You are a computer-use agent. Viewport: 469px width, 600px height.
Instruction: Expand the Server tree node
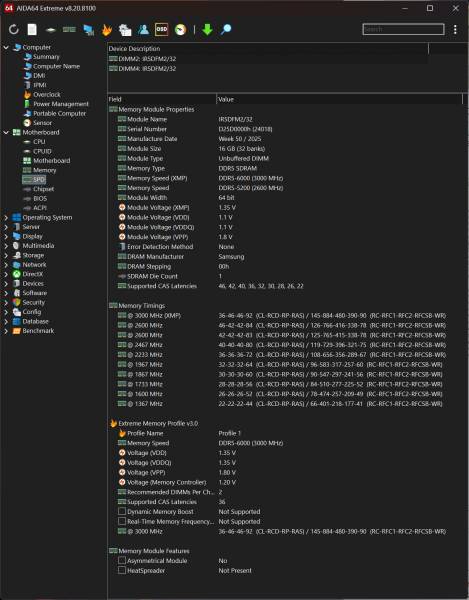click(x=6, y=227)
